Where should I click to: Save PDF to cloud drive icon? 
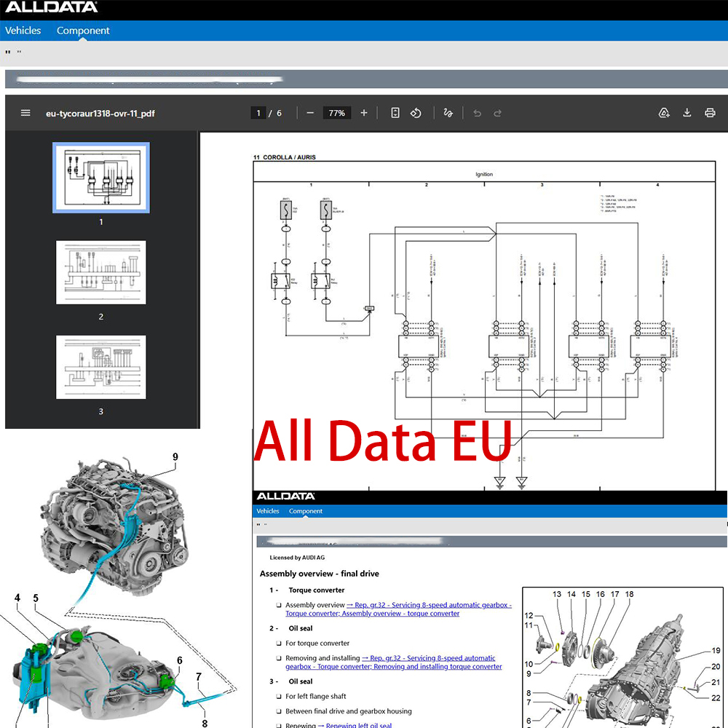pyautogui.click(x=665, y=113)
